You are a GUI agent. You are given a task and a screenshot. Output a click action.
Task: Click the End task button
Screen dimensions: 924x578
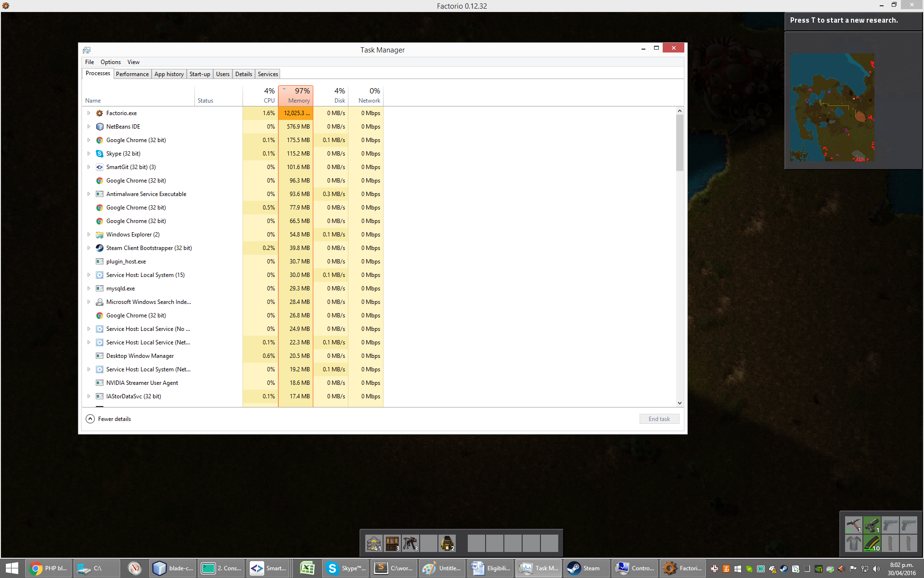[659, 419]
